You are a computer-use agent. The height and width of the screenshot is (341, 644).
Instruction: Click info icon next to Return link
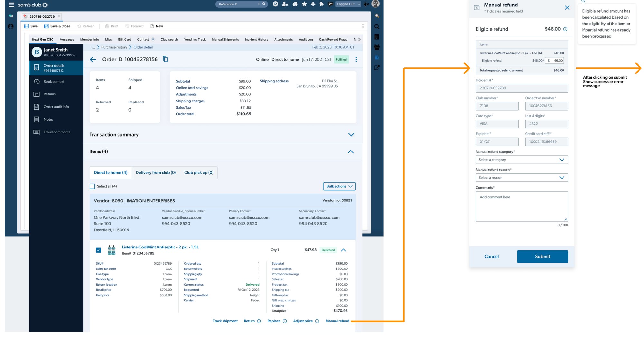pyautogui.click(x=259, y=321)
